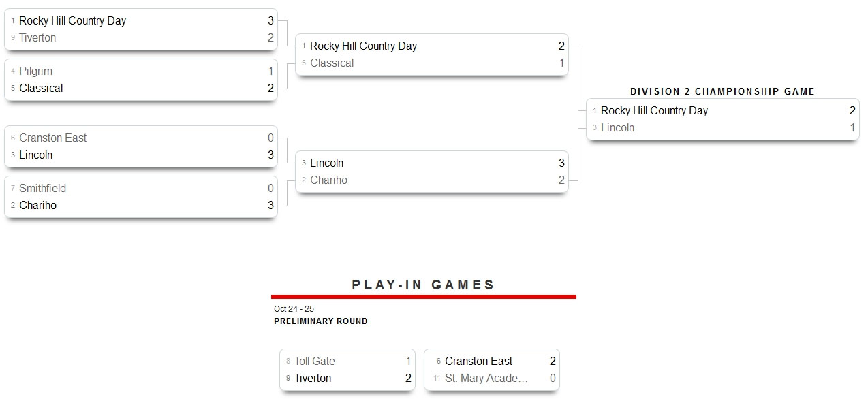Click the Division 2 Championship Game heading
Viewport: 868px width, 401px height.
point(722,91)
